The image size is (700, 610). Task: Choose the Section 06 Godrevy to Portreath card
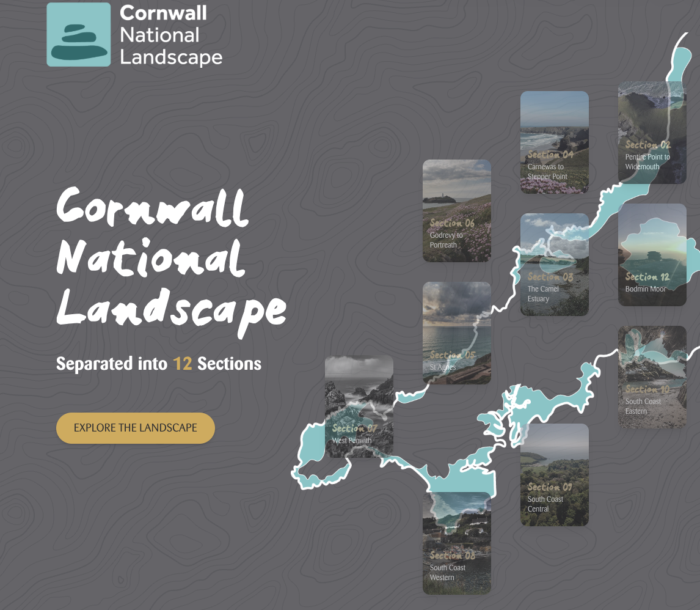tap(457, 211)
